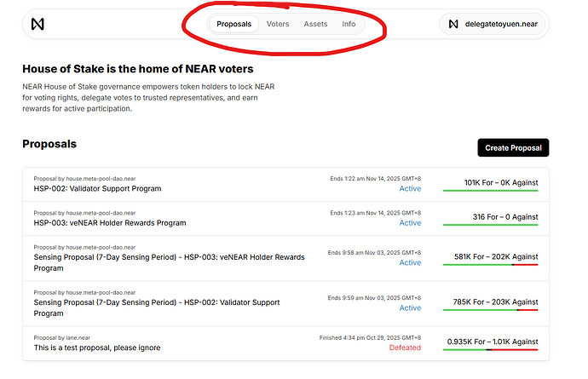
Task: Go to the Assets tab
Action: click(x=316, y=24)
